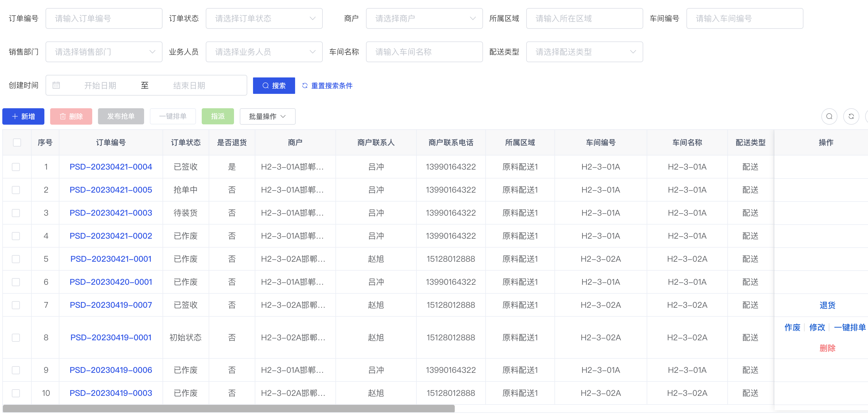Click the 新增 button

click(x=23, y=117)
